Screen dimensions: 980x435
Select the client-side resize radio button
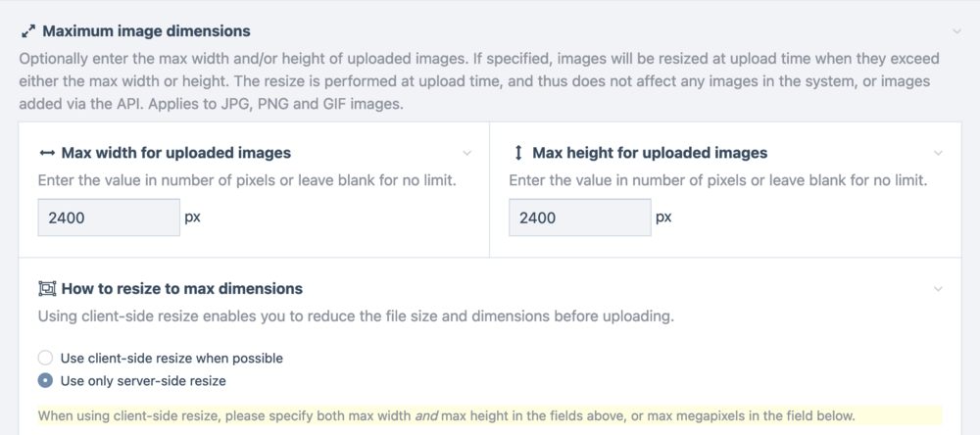click(x=45, y=359)
